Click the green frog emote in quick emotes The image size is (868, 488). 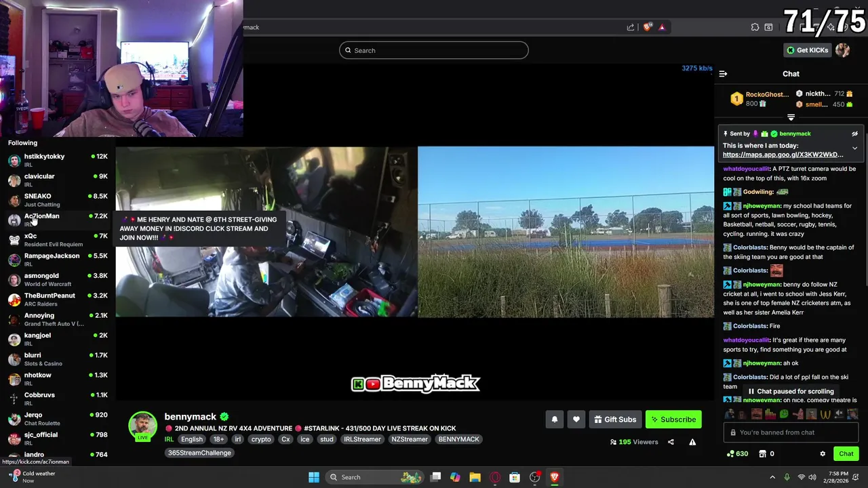(x=784, y=413)
